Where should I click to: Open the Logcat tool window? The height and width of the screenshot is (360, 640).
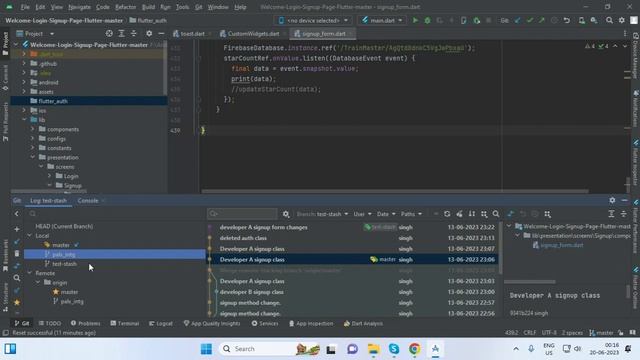coord(161,323)
